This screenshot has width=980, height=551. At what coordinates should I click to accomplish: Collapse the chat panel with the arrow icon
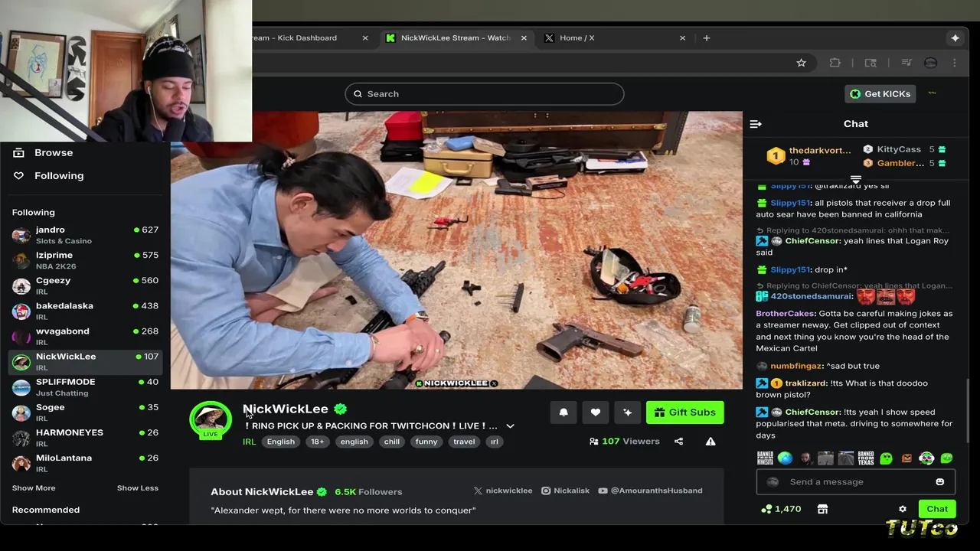(x=756, y=124)
